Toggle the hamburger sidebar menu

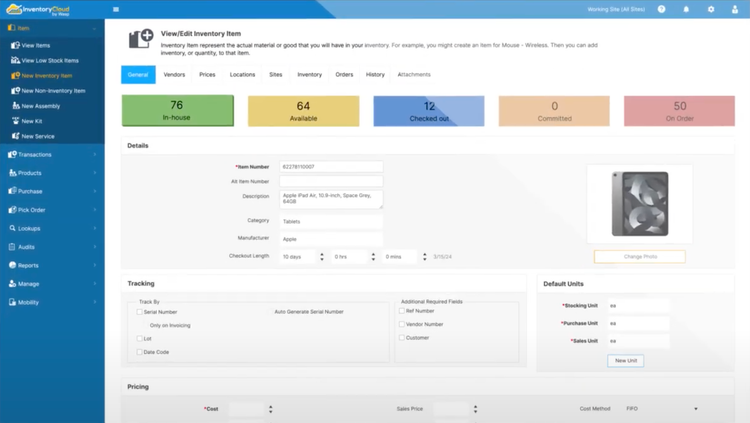pos(116,9)
